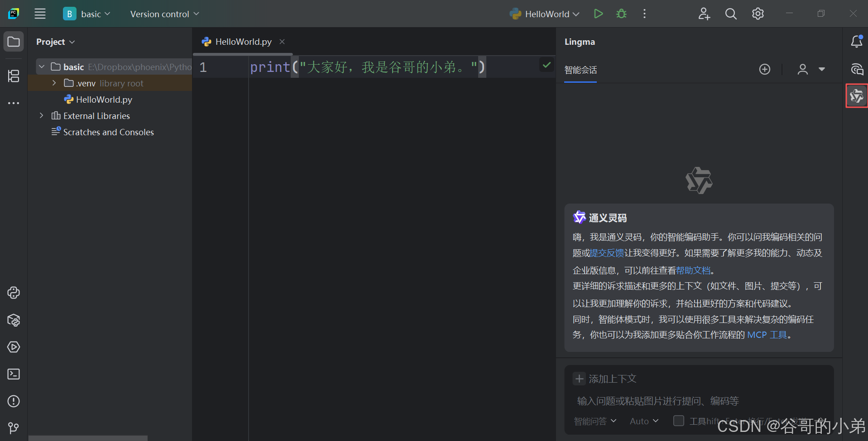The width and height of the screenshot is (868, 441).
Task: Open the AI Assistant spiral icon
Action: [856, 69]
